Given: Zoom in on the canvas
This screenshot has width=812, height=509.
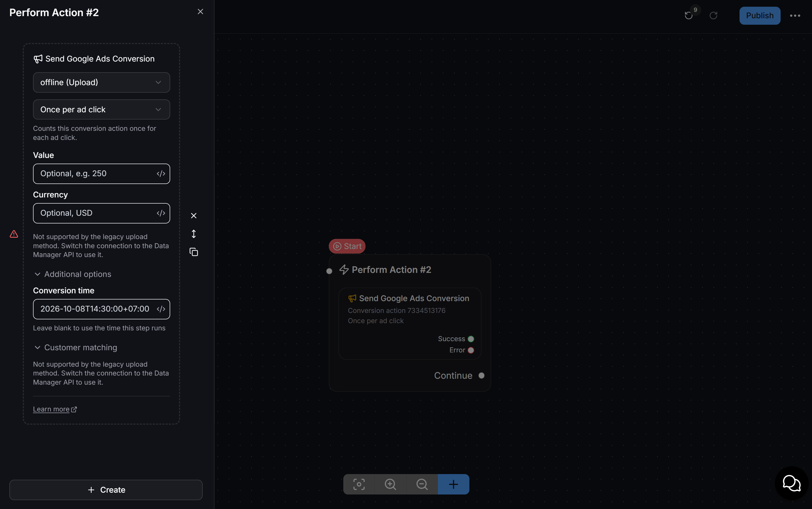Looking at the screenshot, I should (390, 484).
